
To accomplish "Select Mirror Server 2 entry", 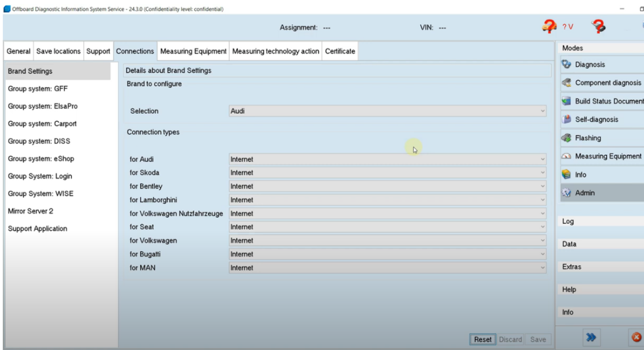I will point(30,211).
